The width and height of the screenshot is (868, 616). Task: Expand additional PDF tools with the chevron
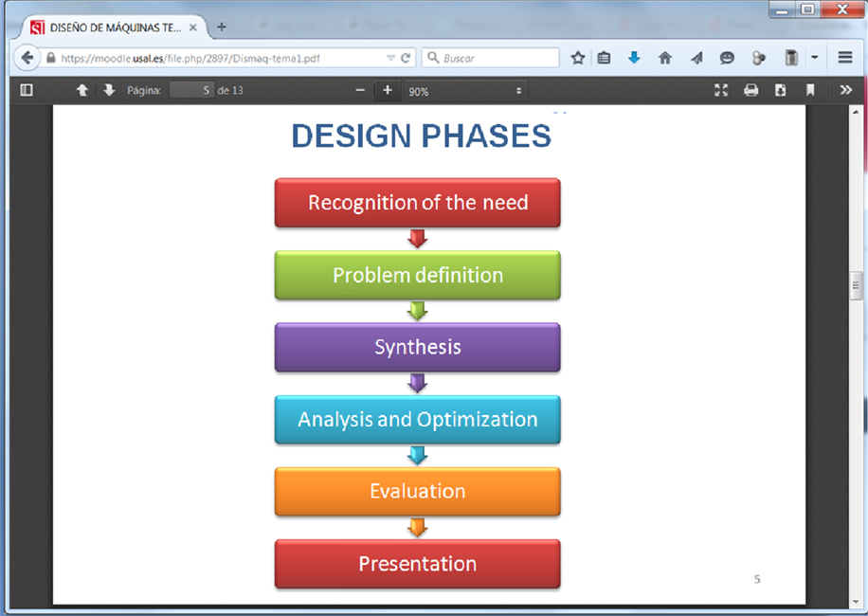(845, 90)
